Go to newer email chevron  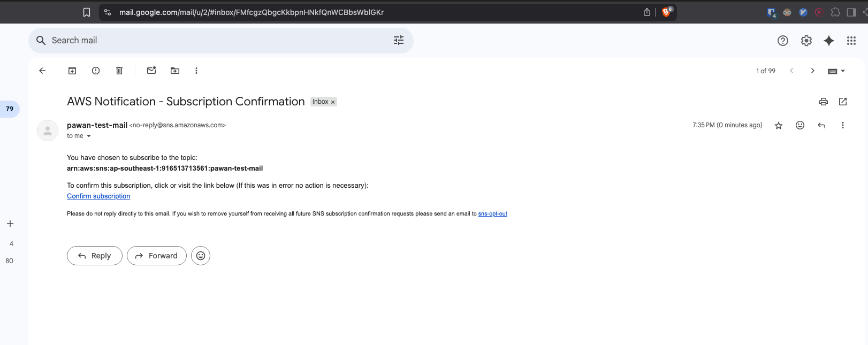(x=791, y=71)
